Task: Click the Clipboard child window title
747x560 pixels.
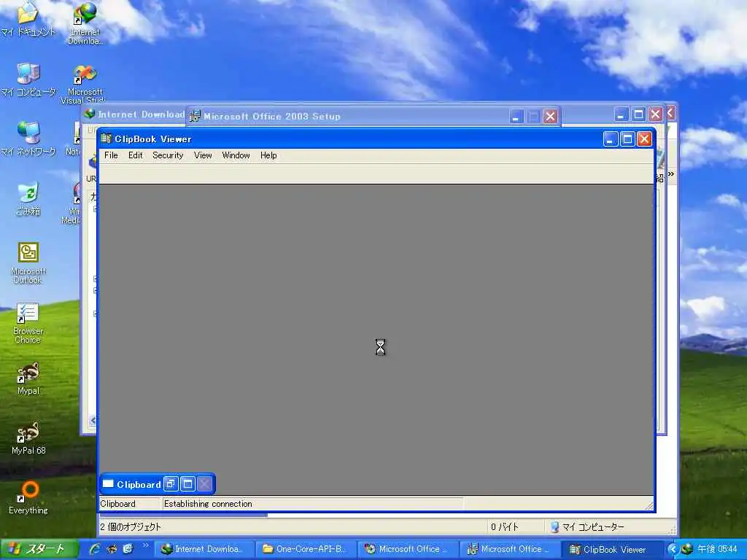Action: pos(139,484)
